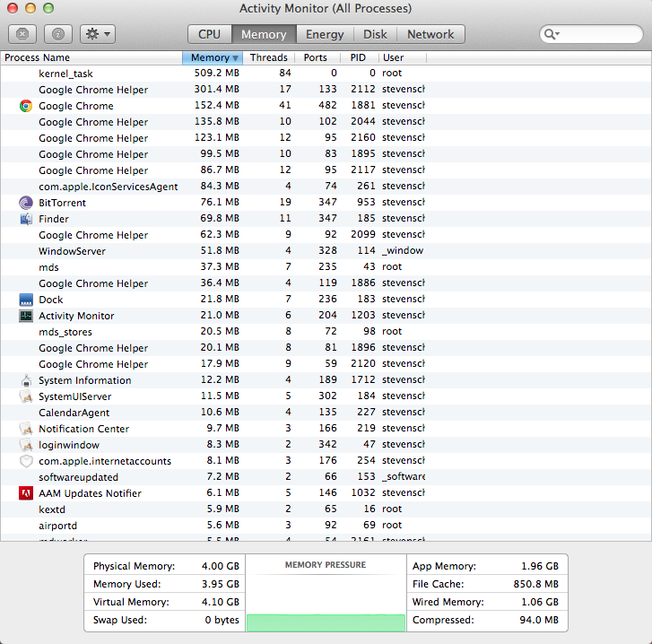Sort by the PID column header
Screen dimensions: 652x644
[359, 57]
